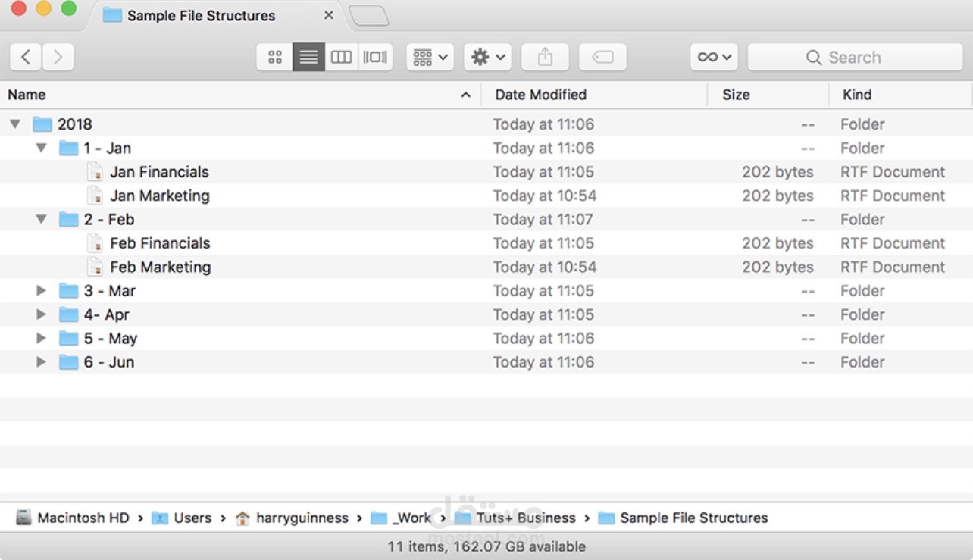Click the Share toolbar button

pos(545,58)
